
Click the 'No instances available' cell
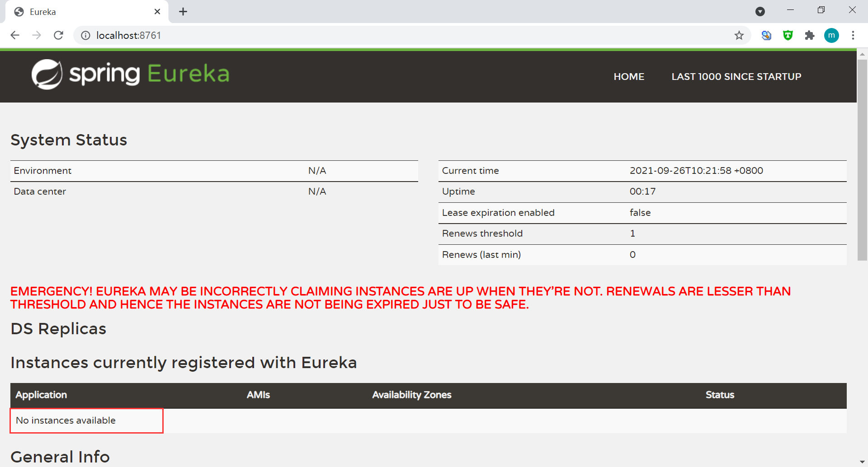click(x=87, y=421)
